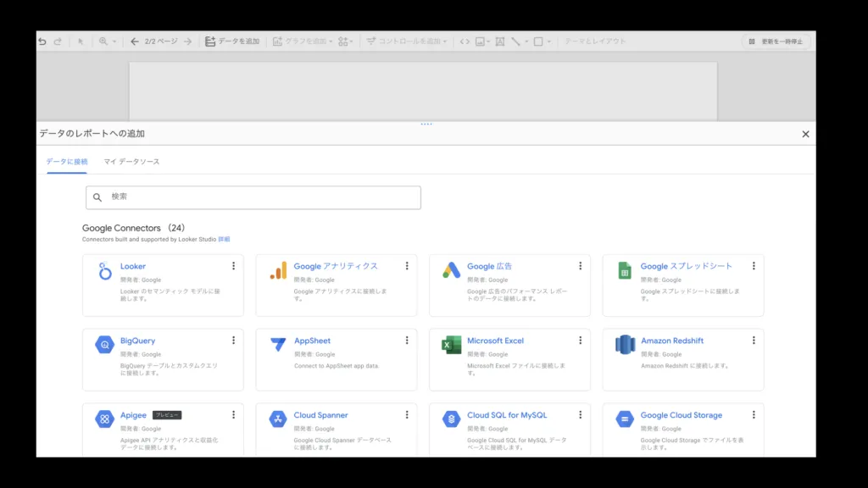Screen dimensions: 868x488
Task: Select Google 広告 connector icon
Action: (x=451, y=270)
